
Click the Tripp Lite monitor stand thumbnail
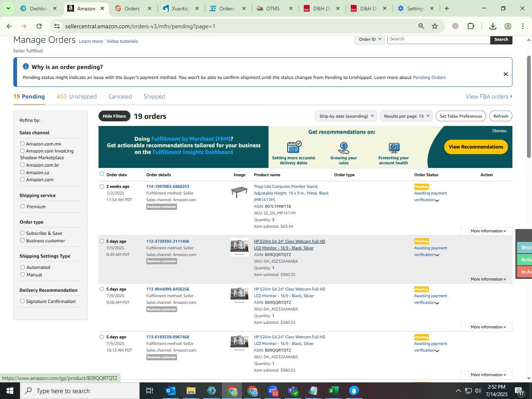tap(239, 192)
